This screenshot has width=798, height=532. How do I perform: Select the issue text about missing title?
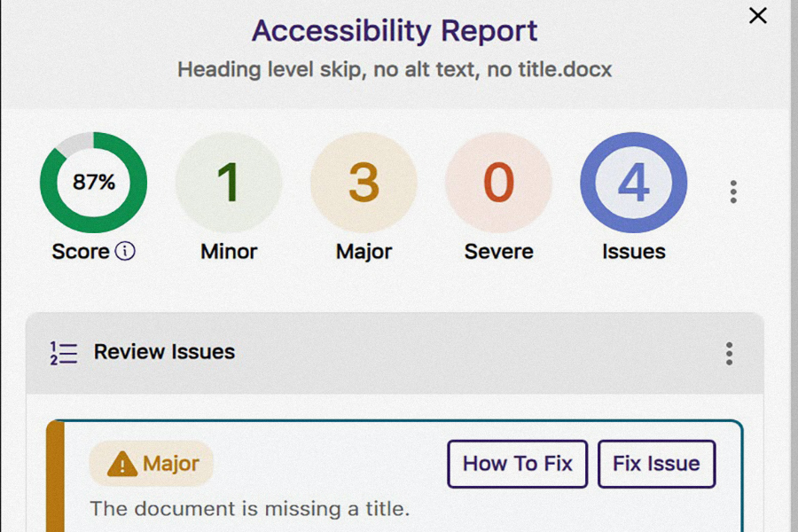(x=248, y=509)
